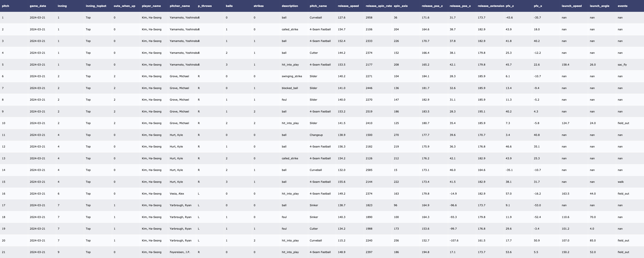644x258 pixels.
Task: Click the pitch column header
Action: (x=6, y=6)
